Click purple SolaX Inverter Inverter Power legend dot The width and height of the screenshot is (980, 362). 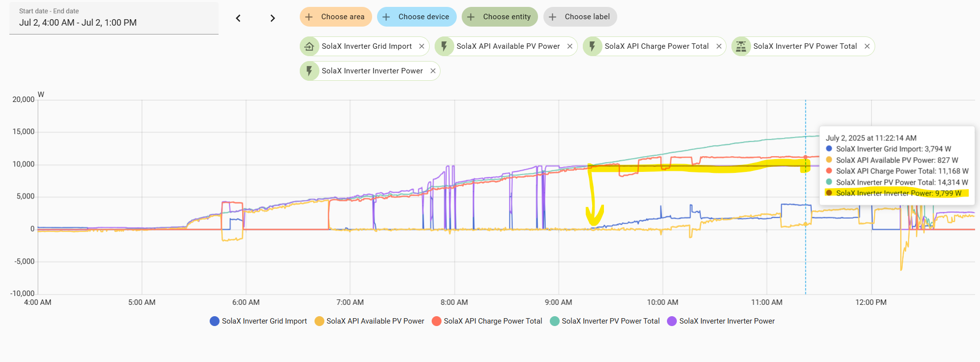(x=672, y=321)
